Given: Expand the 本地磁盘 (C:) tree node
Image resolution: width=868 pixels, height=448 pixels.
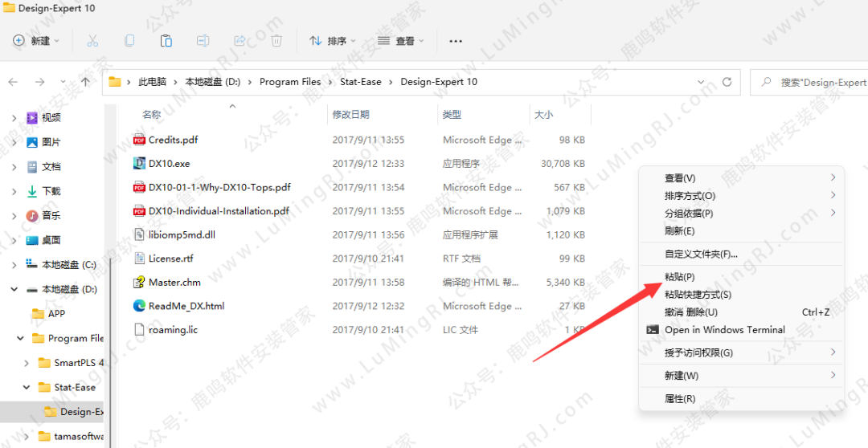Looking at the screenshot, I should pos(14,264).
